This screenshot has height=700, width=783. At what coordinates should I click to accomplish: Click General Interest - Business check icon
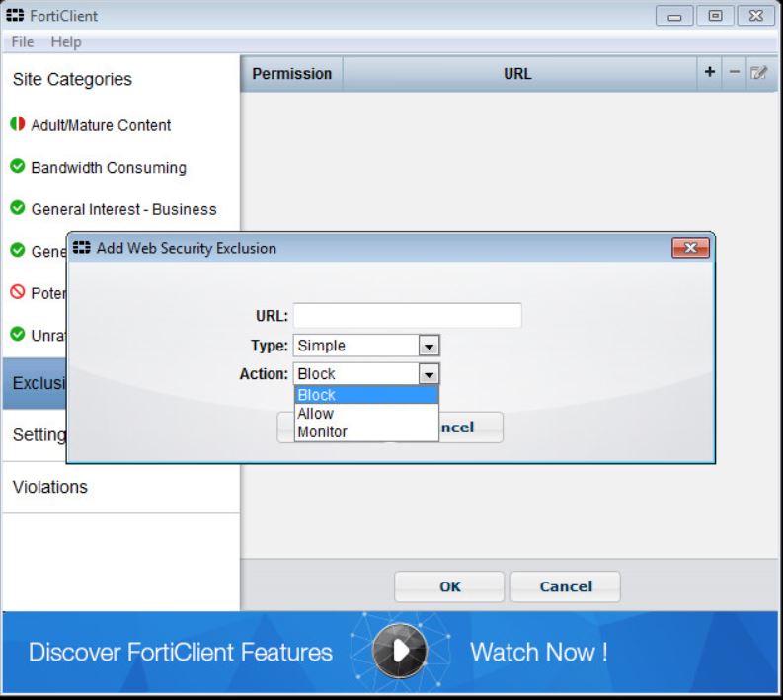[x=18, y=208]
